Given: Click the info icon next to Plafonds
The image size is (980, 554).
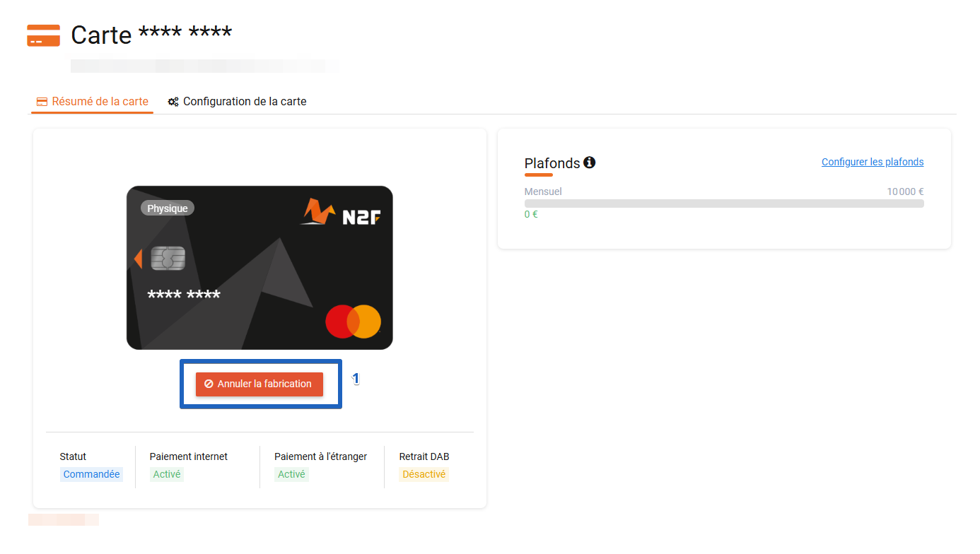Looking at the screenshot, I should coord(590,163).
